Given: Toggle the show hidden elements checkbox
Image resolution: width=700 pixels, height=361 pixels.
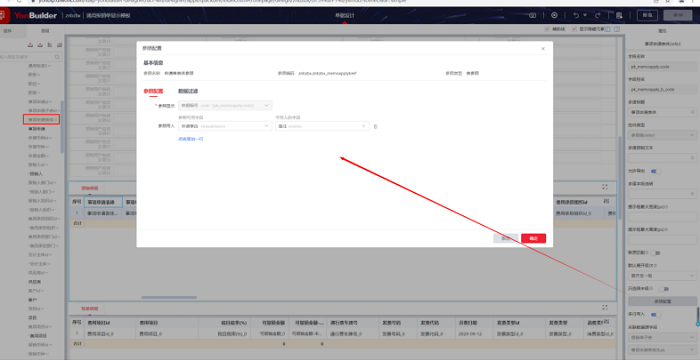Looking at the screenshot, I should click(x=575, y=29).
